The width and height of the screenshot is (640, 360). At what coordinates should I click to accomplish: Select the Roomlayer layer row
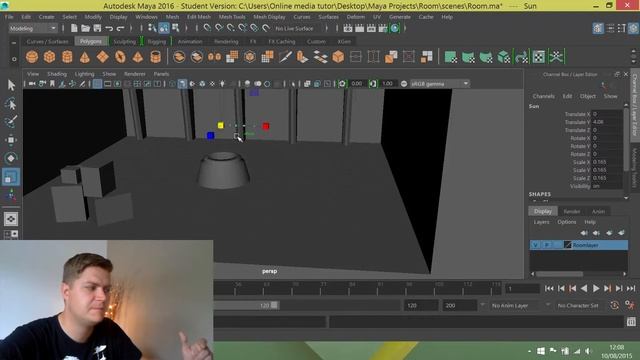[x=579, y=245]
